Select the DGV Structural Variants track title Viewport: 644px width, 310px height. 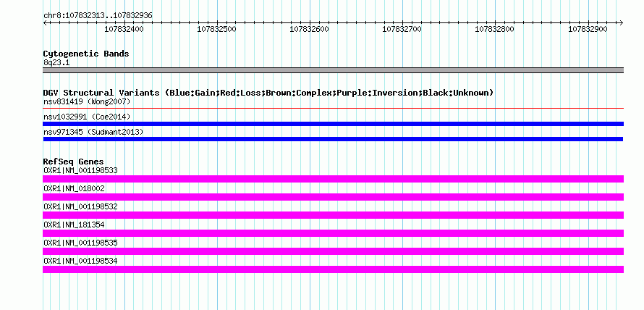pyautogui.click(x=268, y=93)
